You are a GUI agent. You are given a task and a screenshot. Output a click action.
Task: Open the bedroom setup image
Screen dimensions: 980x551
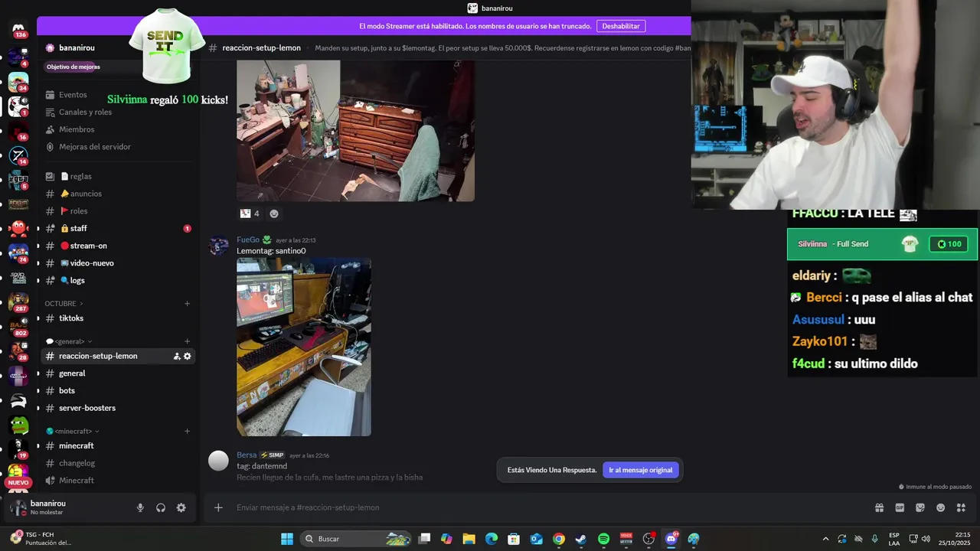[355, 131]
